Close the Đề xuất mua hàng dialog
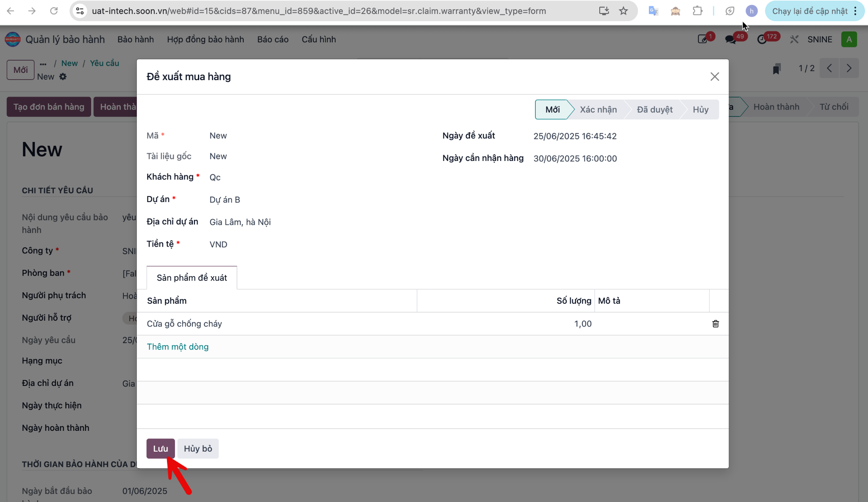868x502 pixels. [x=715, y=77]
